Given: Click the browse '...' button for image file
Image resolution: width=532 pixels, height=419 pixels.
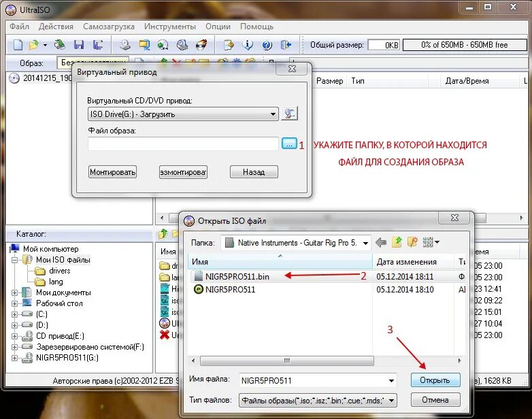Looking at the screenshot, I should click(289, 144).
